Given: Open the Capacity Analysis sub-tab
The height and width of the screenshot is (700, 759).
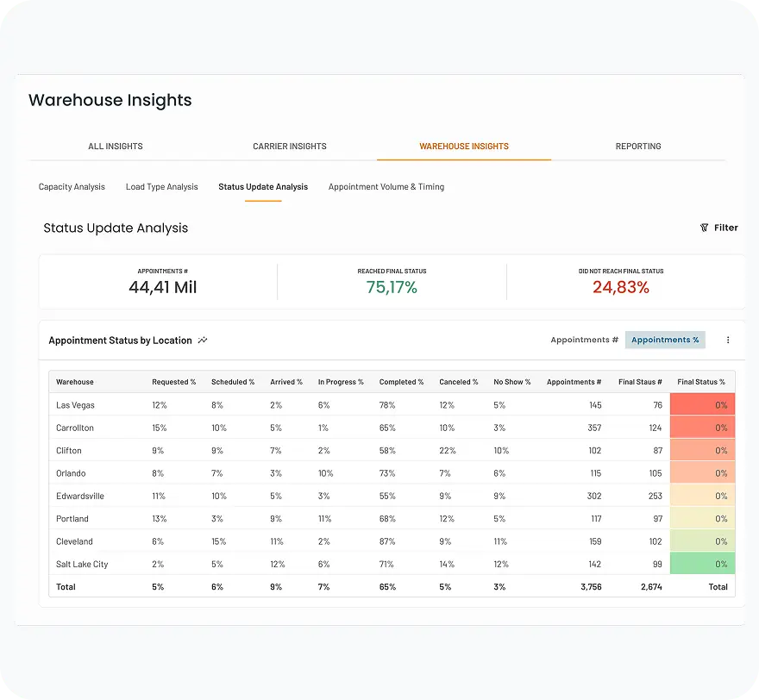Looking at the screenshot, I should click(72, 187).
